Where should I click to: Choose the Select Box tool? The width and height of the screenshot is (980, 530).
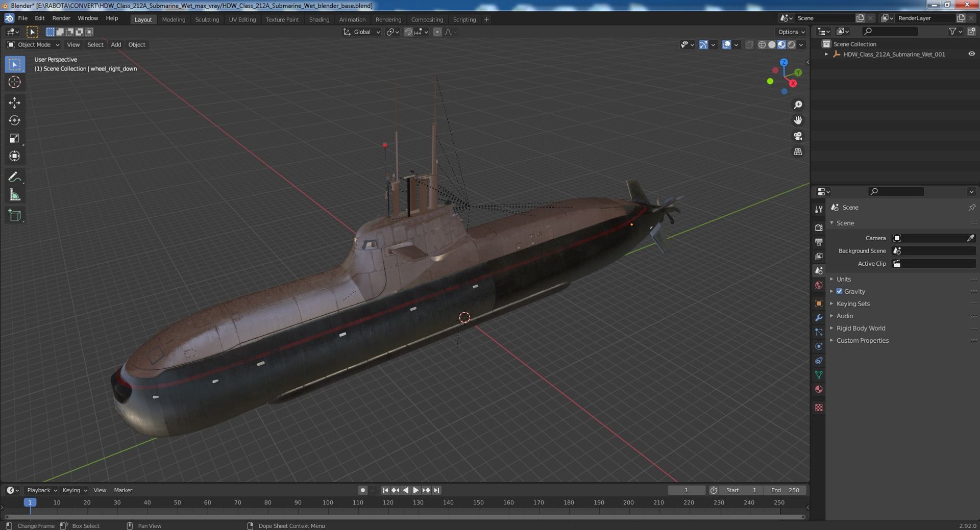(14, 64)
